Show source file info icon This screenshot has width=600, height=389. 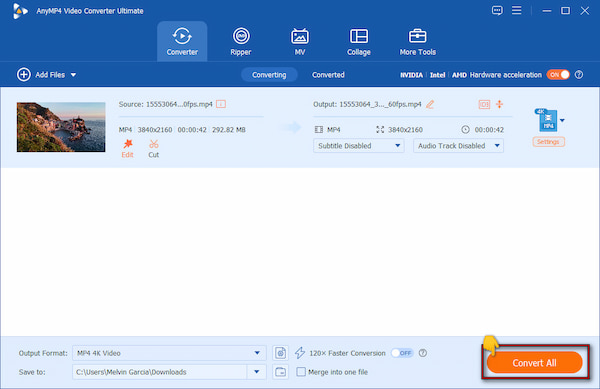pos(221,104)
